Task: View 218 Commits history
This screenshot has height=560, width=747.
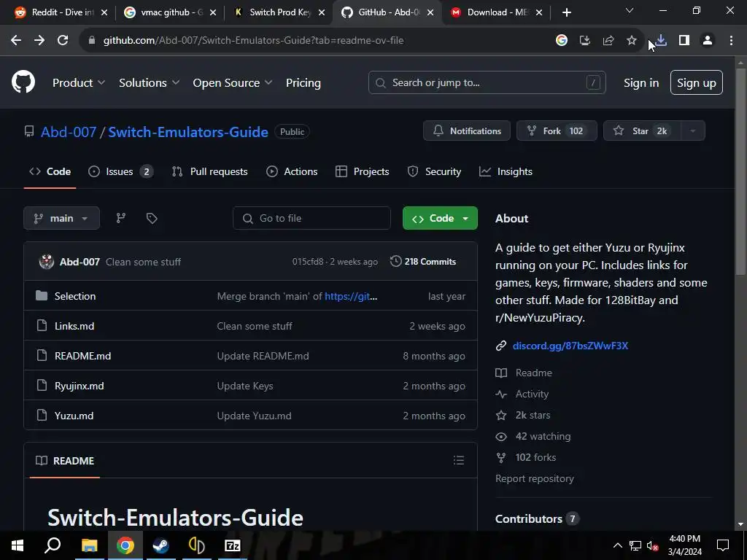Action: pyautogui.click(x=423, y=262)
